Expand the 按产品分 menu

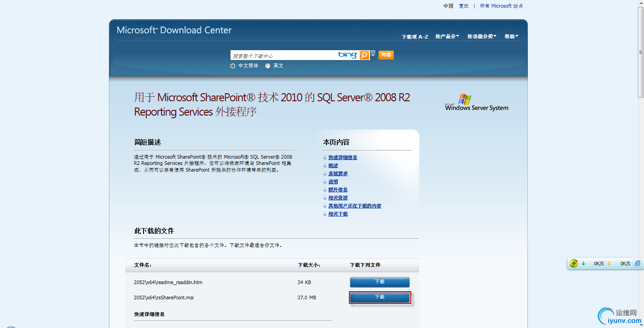(447, 36)
